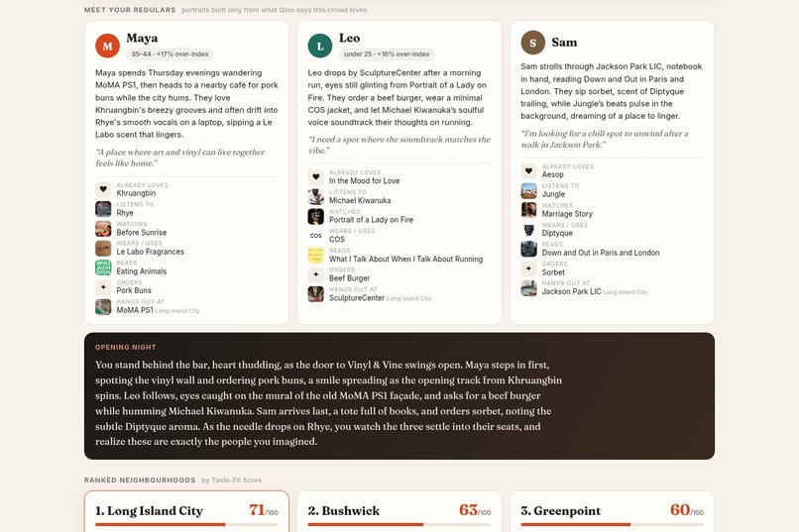
Task: Click the Khruangbin text in Maya's card
Action: (136, 193)
